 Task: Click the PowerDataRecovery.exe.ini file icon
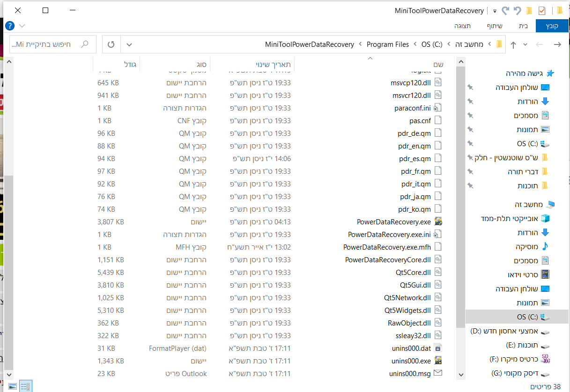438,234
